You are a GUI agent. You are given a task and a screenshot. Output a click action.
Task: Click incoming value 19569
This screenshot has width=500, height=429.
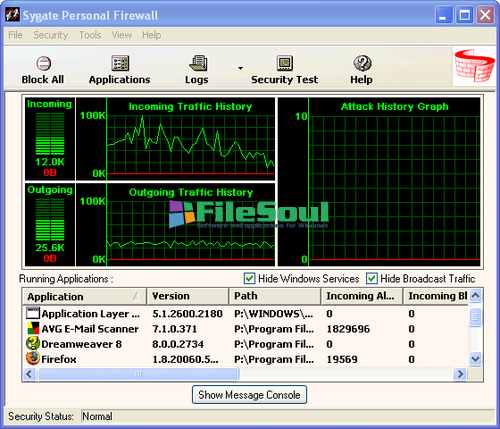point(342,359)
